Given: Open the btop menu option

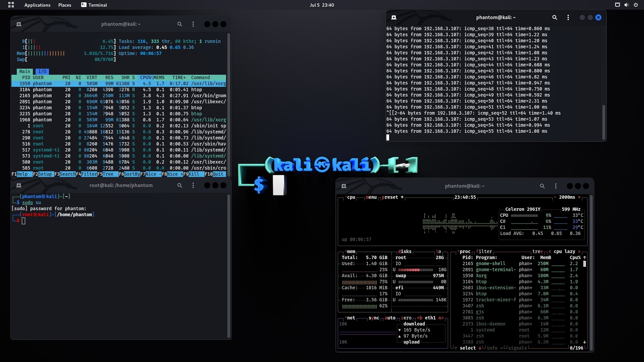Looking at the screenshot, I should [371, 197].
